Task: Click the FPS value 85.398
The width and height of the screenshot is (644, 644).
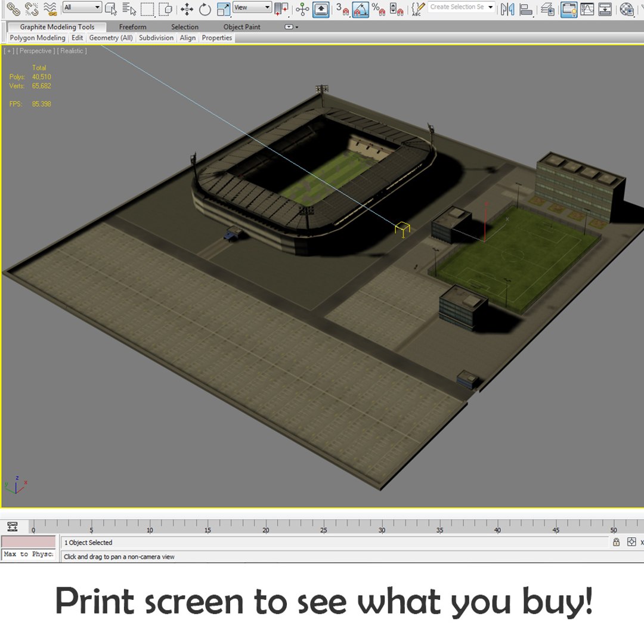Action: pos(42,104)
